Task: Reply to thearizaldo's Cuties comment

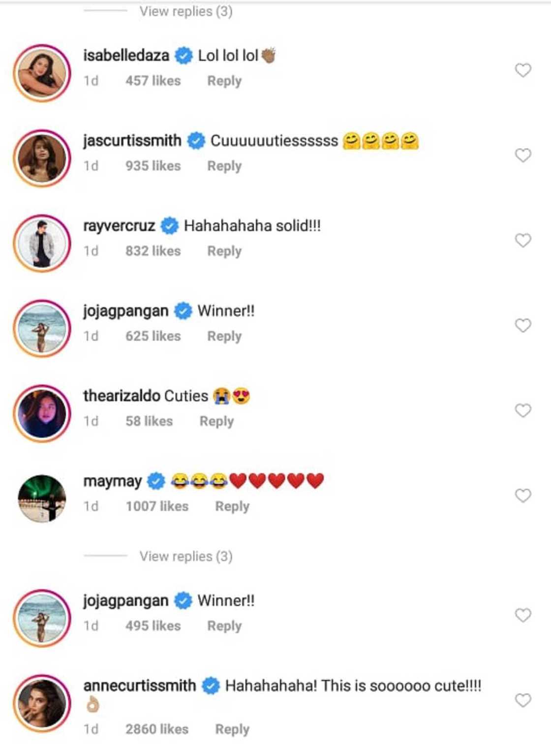Action: point(216,421)
